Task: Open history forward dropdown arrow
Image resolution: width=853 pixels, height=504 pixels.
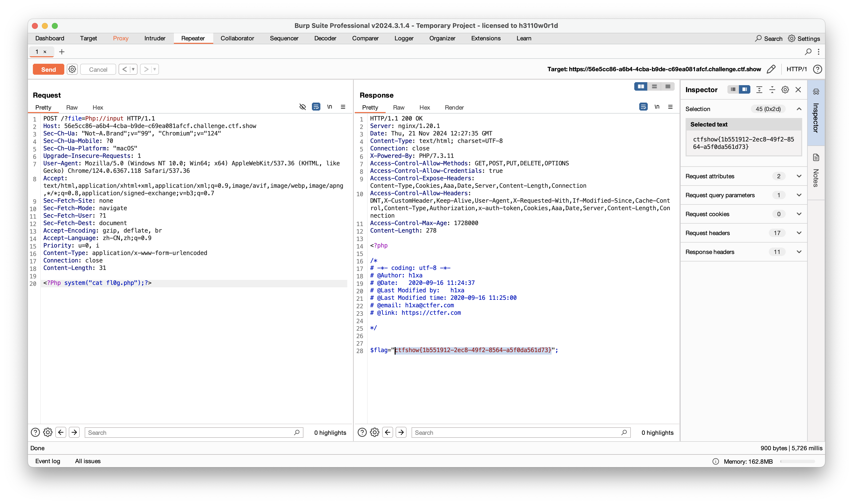Action: [154, 69]
